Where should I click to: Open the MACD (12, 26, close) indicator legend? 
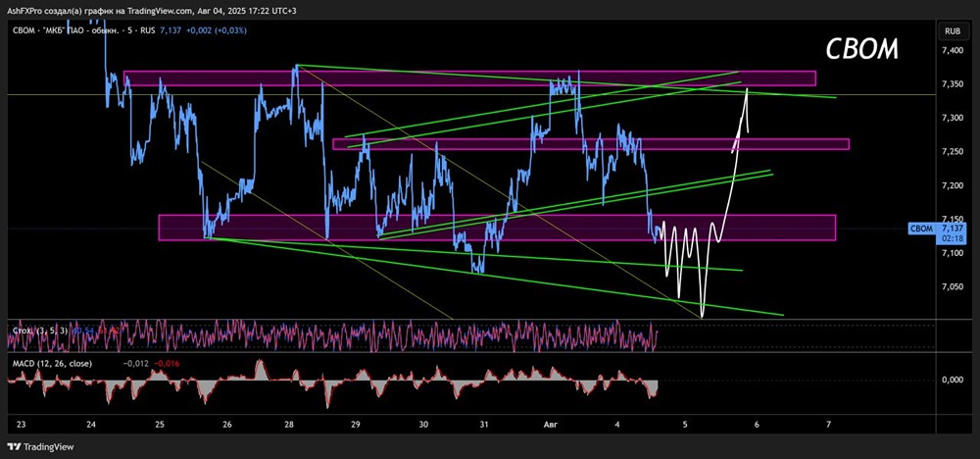click(52, 363)
